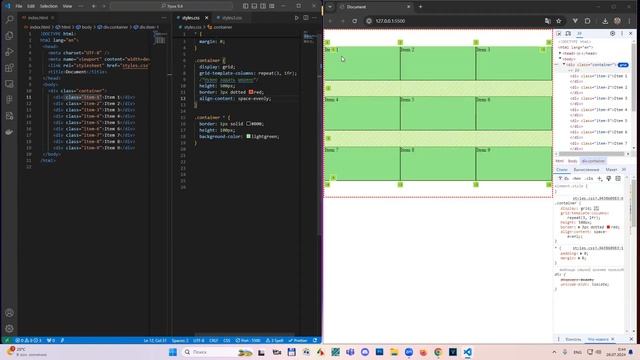Viewport: 640px width, 360px height.
Task: Open Accounts in VS Code activity bar
Action: pyautogui.click(x=9, y=313)
